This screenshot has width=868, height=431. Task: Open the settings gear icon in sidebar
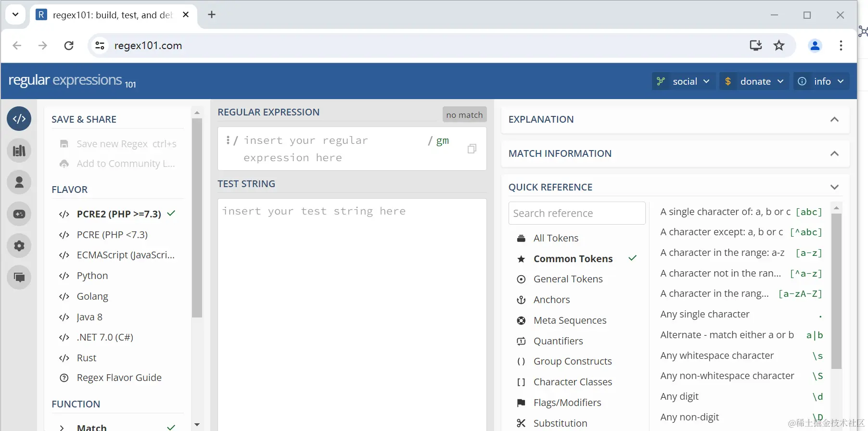19,246
